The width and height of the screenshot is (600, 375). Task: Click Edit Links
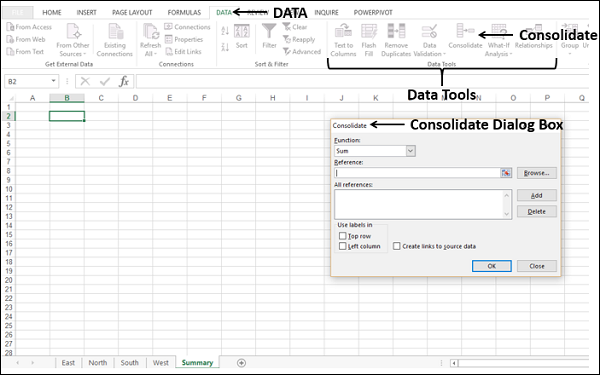pos(183,52)
